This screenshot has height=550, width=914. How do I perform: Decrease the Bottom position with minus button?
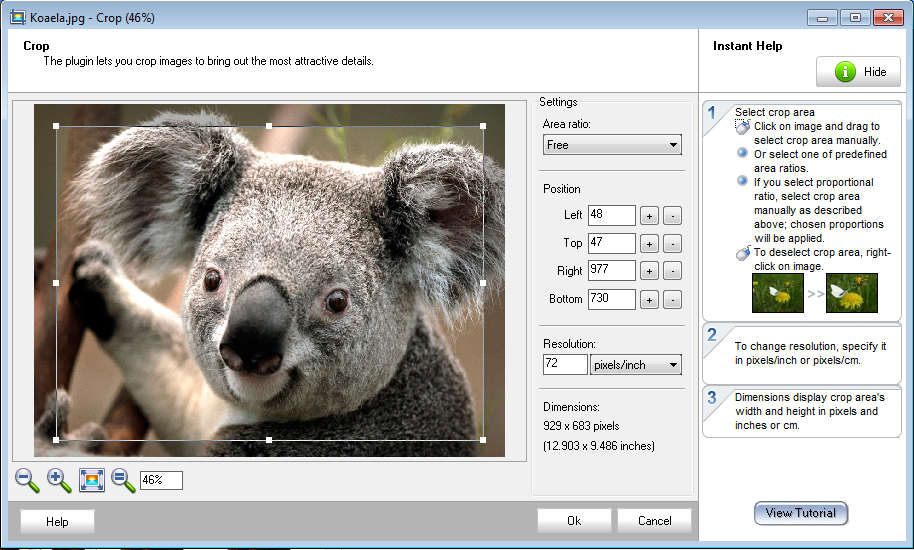pos(672,299)
